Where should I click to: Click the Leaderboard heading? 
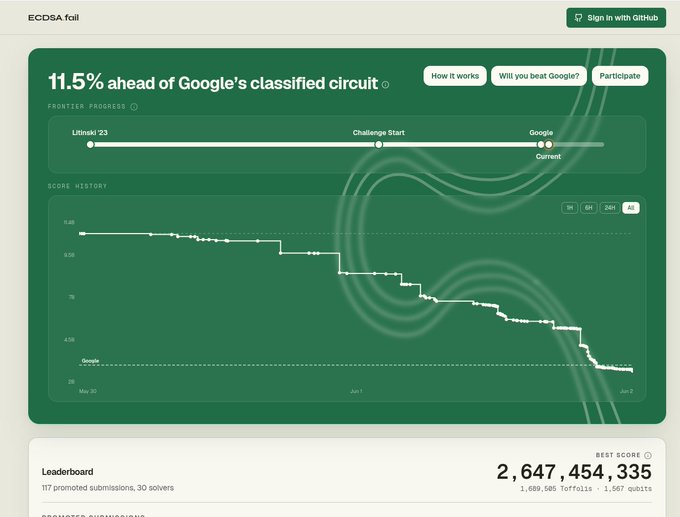[x=67, y=472]
